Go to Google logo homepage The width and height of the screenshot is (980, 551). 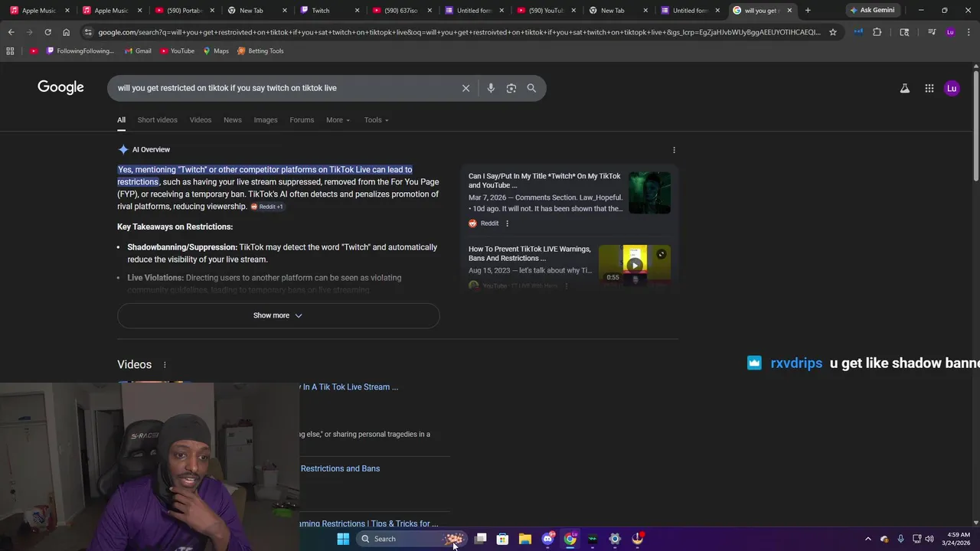click(60, 87)
